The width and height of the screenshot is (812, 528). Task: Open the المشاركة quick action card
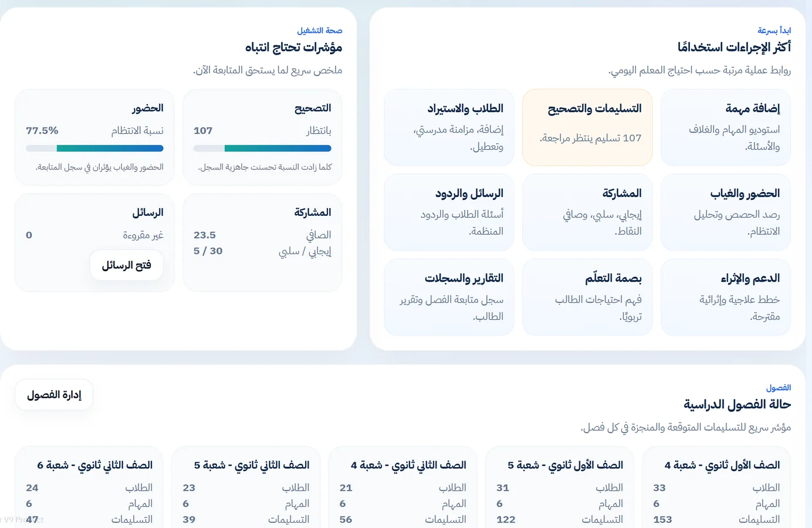(587, 212)
